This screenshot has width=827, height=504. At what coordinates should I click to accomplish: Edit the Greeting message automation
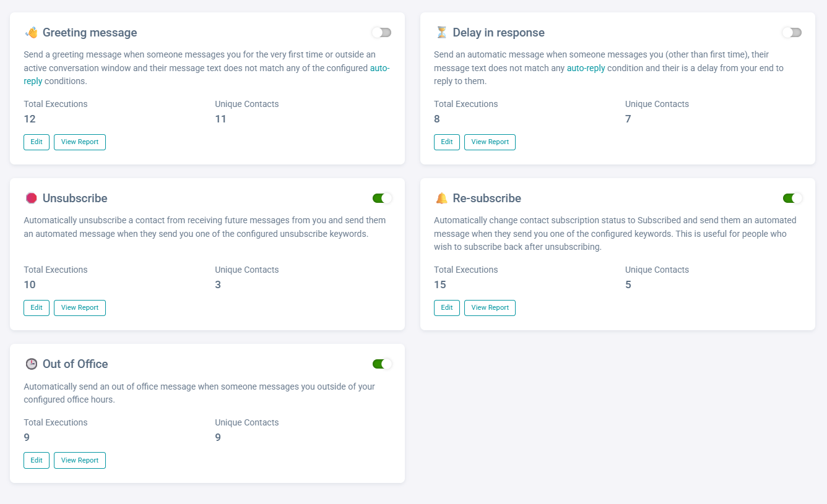[x=37, y=142]
